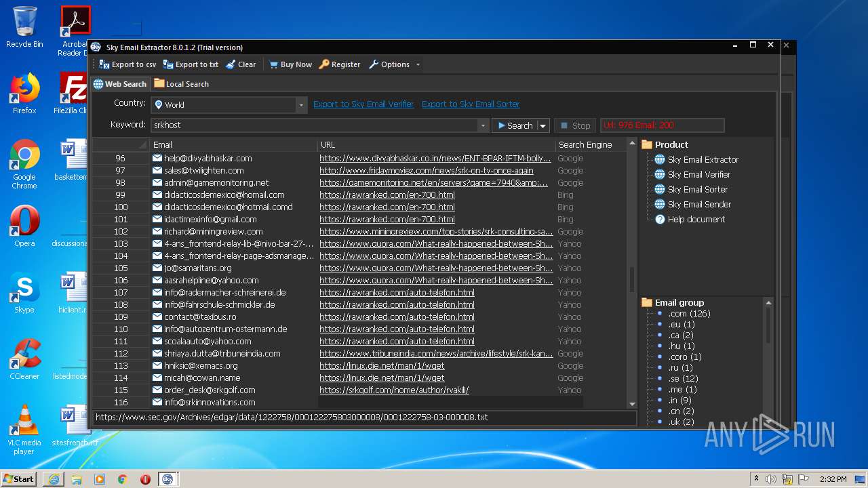Open the Country dropdown showing World

coord(229,105)
